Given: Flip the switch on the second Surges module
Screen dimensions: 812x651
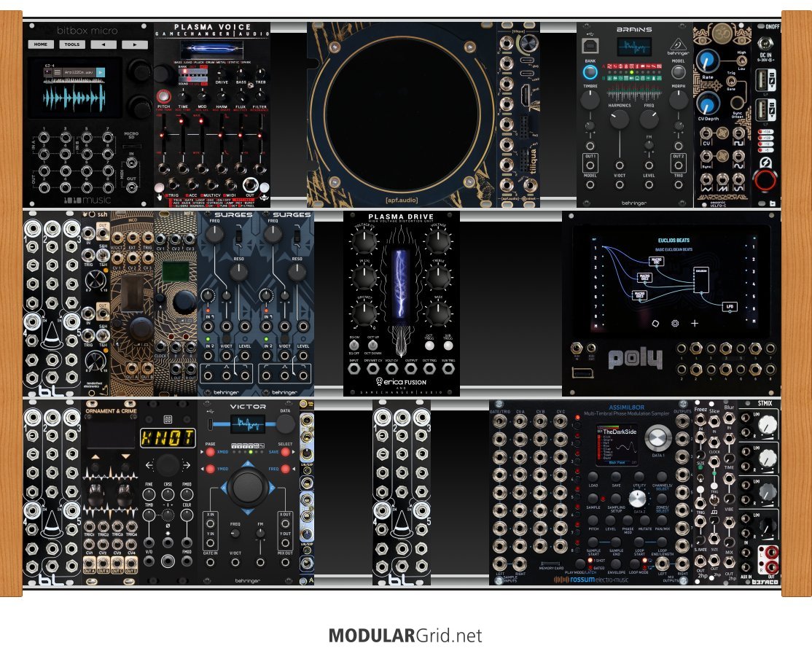Looking at the screenshot, I should (x=297, y=237).
